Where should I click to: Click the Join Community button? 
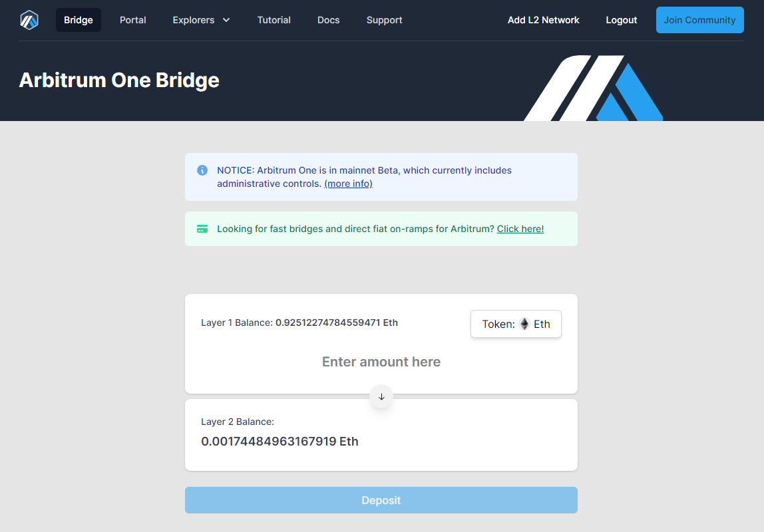coord(699,20)
